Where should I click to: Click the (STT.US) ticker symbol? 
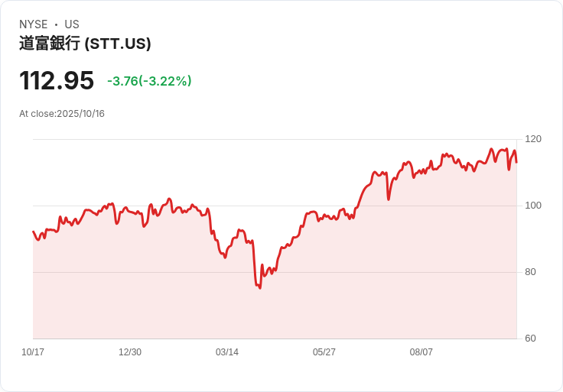tap(117, 44)
